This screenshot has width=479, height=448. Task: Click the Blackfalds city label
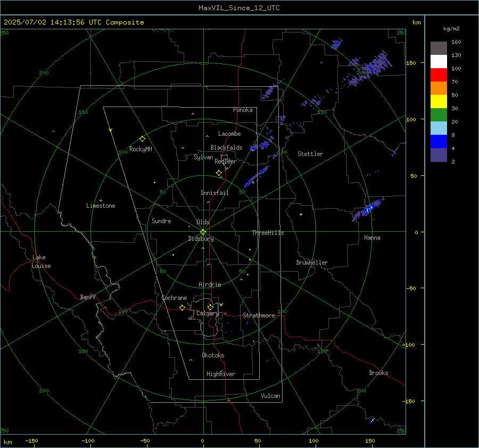coord(226,148)
